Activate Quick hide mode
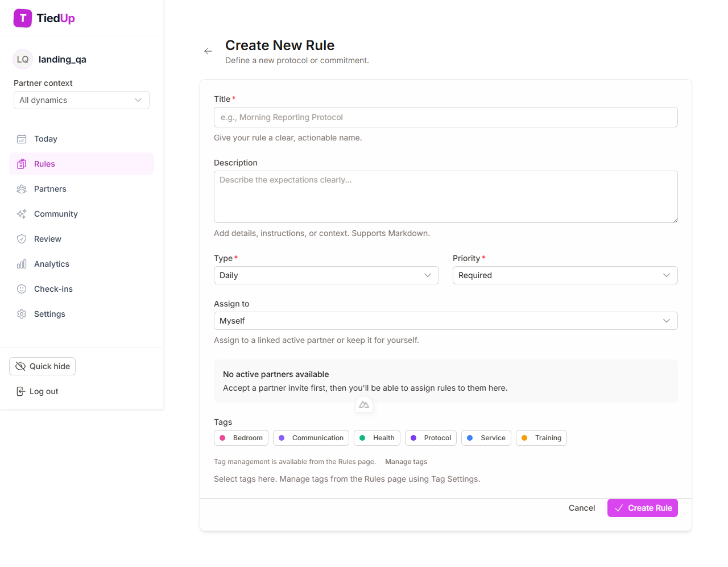This screenshot has height=567, width=728. click(x=42, y=366)
